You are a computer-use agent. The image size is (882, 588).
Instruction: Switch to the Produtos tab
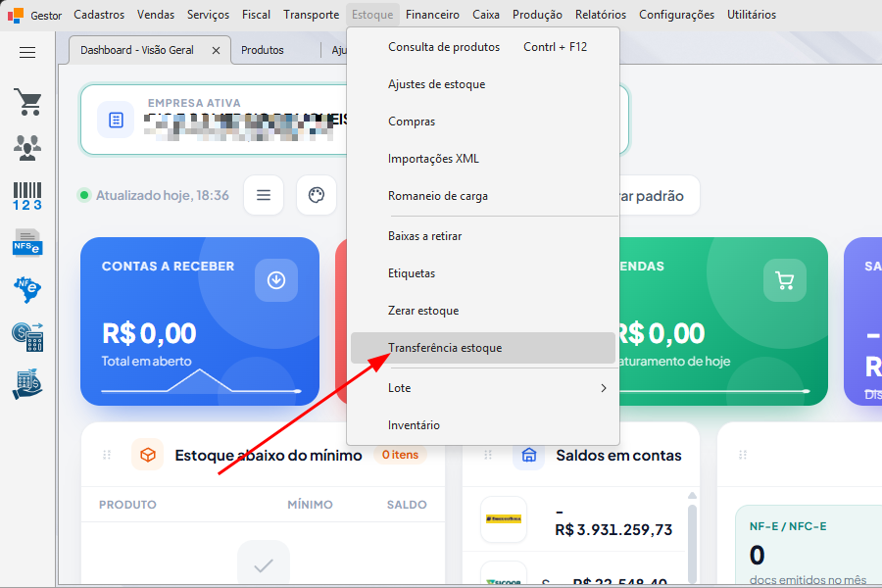[x=262, y=50]
